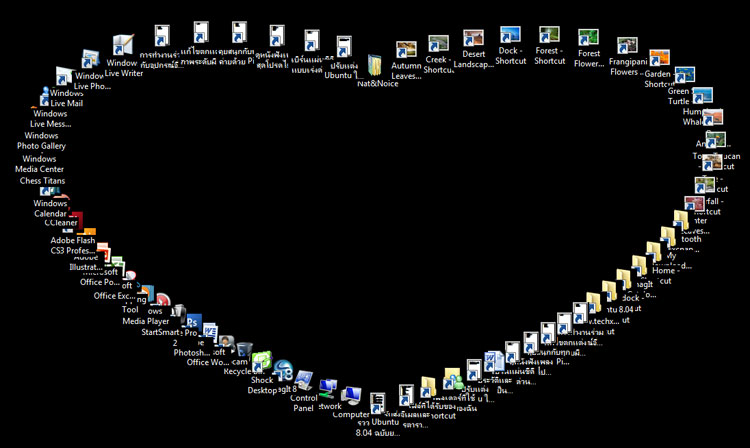This screenshot has height=448, width=750.
Task: Select the Dock shortcut picture icon
Action: (x=510, y=35)
